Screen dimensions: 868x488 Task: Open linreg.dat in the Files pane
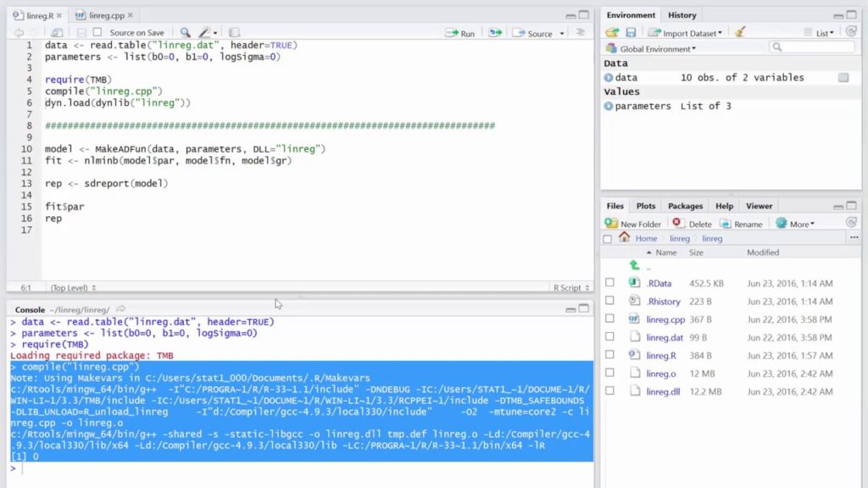pyautogui.click(x=665, y=337)
